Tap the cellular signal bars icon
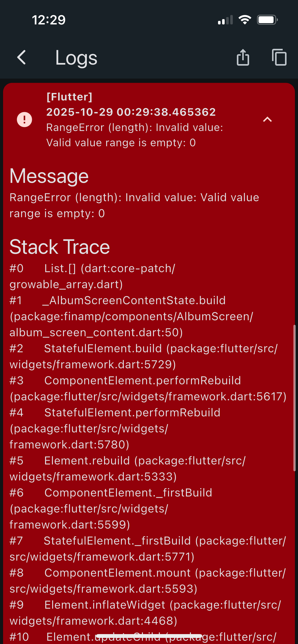The width and height of the screenshot is (298, 644). (x=225, y=20)
